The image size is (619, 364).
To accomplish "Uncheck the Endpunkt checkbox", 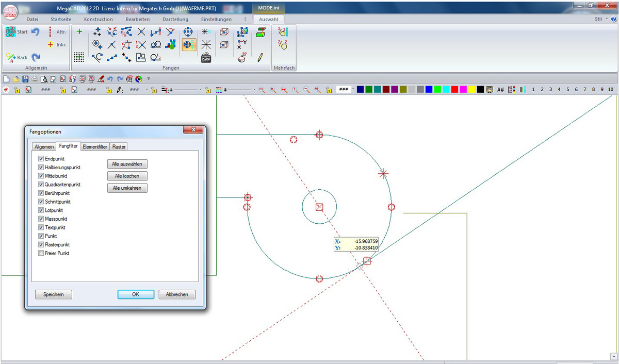I will point(41,159).
